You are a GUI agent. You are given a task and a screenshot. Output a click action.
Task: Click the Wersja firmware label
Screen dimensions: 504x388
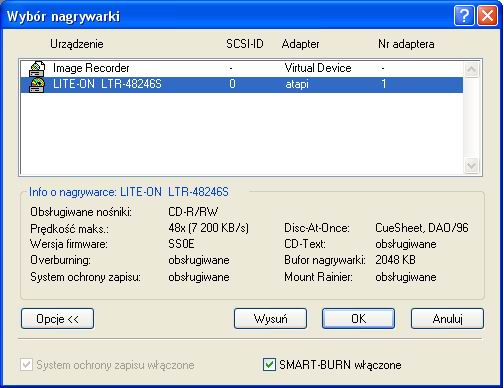(69, 244)
